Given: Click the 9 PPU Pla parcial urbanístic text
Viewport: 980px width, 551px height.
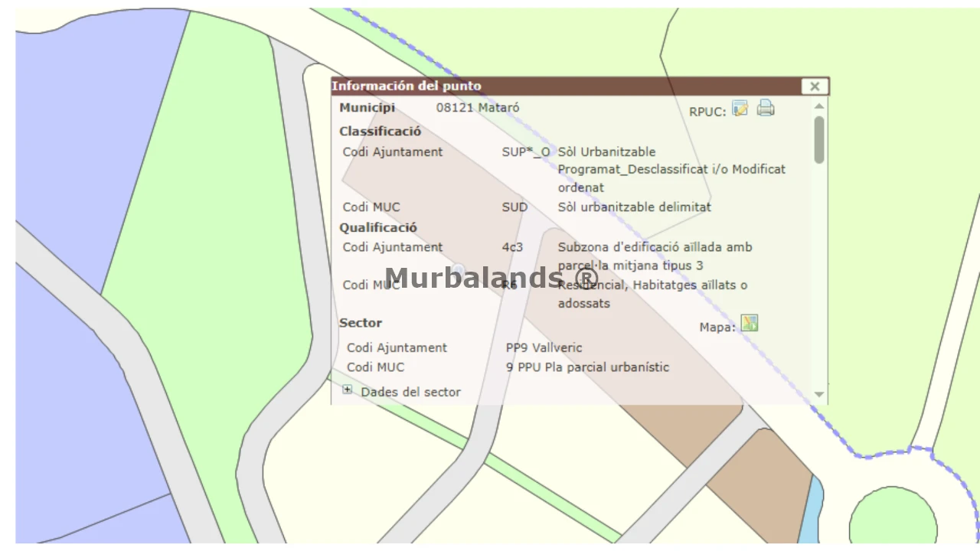Looking at the screenshot, I should 587,367.
